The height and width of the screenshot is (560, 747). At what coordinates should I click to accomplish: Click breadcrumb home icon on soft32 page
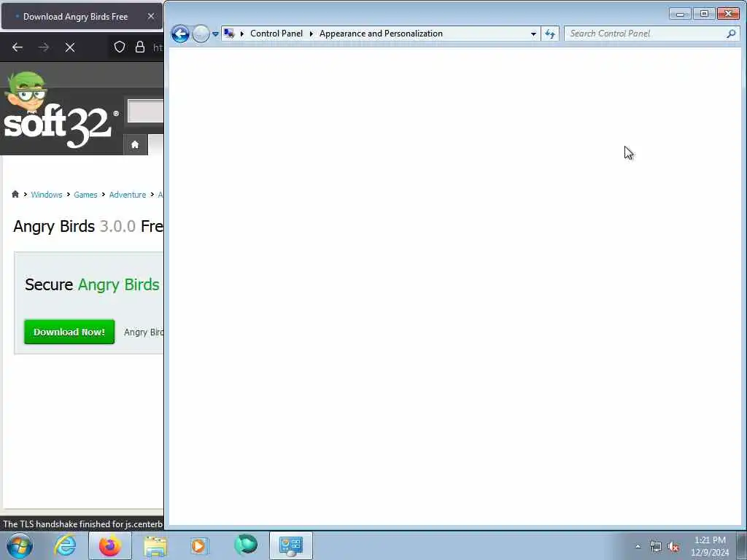(x=15, y=194)
